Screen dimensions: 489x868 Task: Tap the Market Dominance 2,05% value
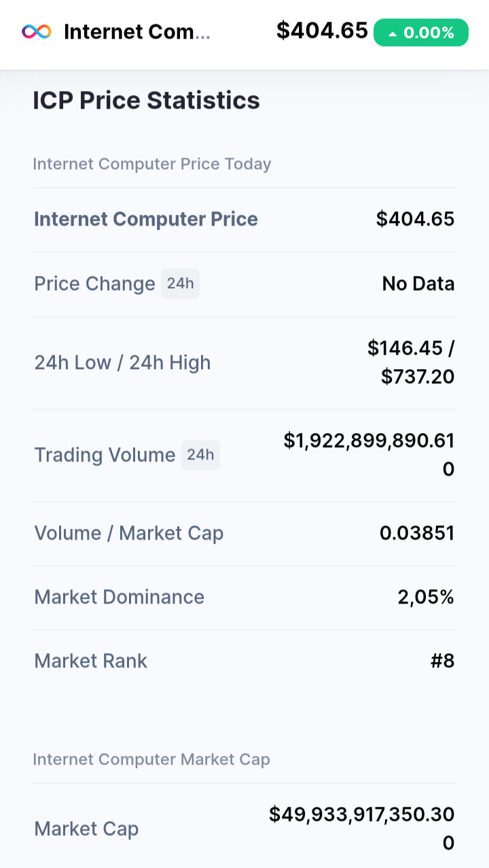426,597
